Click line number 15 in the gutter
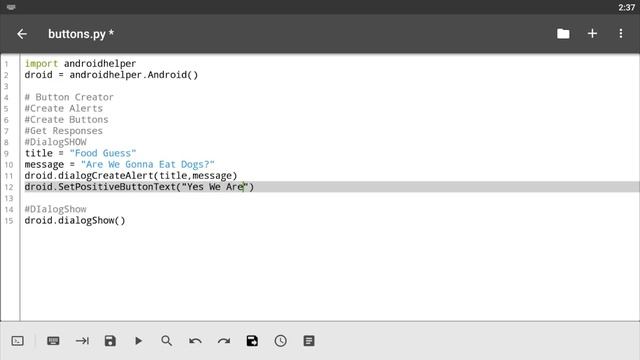The height and width of the screenshot is (360, 640). tap(9, 221)
